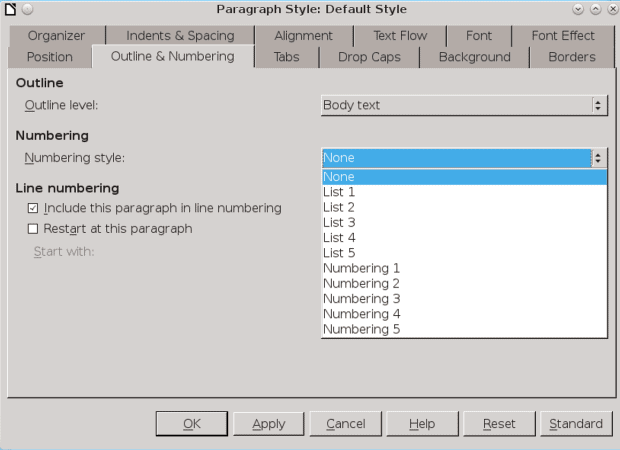Open the Text Flow tab

point(400,36)
